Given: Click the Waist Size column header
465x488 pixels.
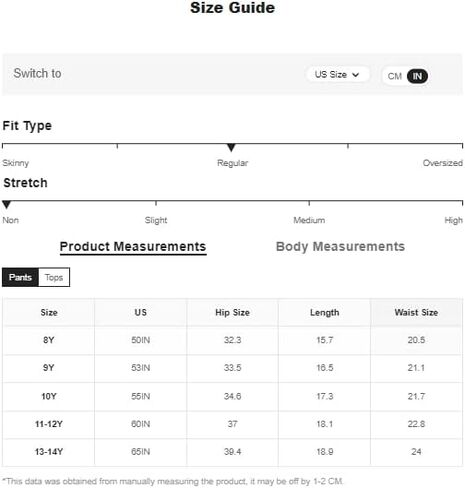Looking at the screenshot, I should pyautogui.click(x=416, y=312).
